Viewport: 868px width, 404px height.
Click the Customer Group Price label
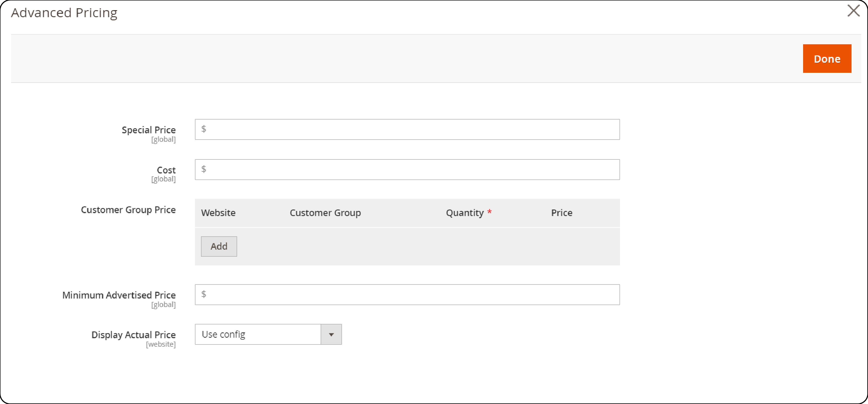[128, 210]
